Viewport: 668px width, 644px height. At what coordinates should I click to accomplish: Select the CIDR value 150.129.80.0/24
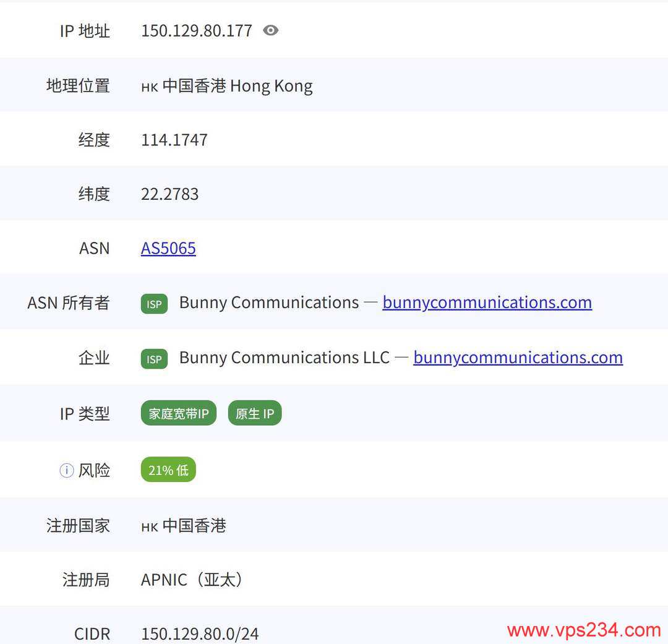(200, 633)
